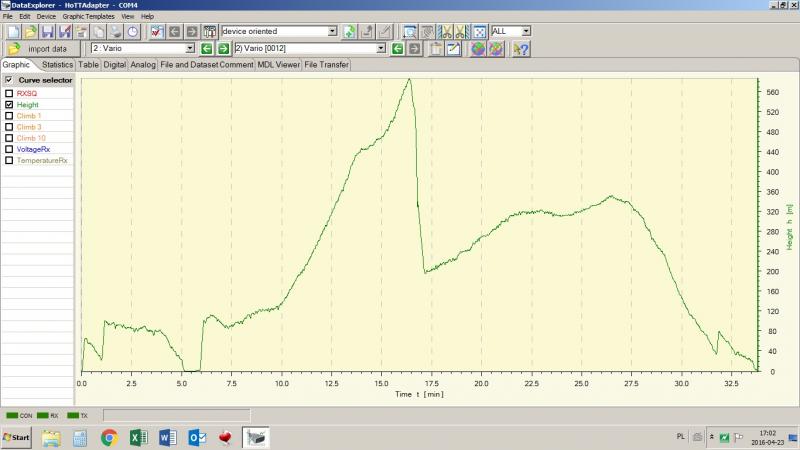The image size is (800, 450).
Task: Open the File Transfer tab
Action: click(327, 65)
